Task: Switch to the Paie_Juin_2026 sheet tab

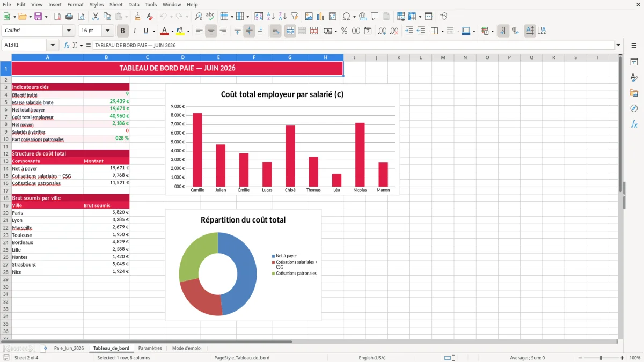Action: (69, 348)
